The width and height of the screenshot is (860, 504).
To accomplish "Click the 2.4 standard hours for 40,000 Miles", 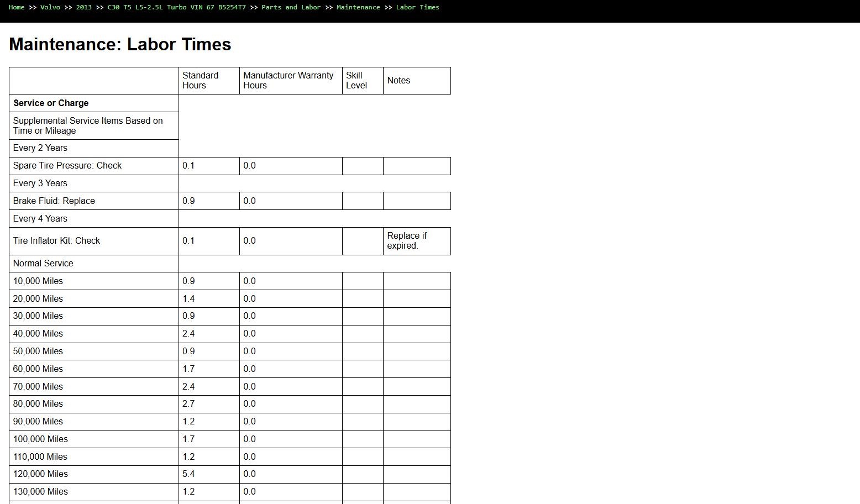I will (x=209, y=334).
